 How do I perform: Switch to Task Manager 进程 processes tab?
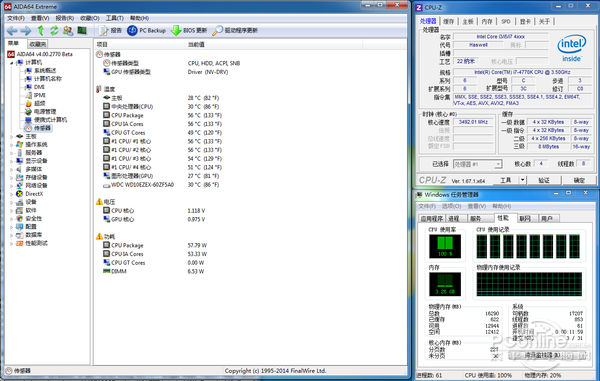[455, 218]
